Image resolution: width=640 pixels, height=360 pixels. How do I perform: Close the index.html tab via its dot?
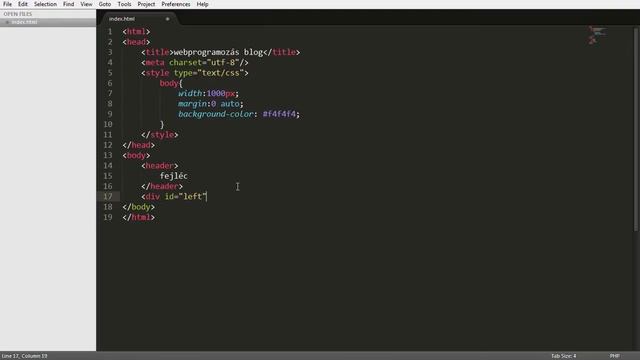tap(167, 19)
